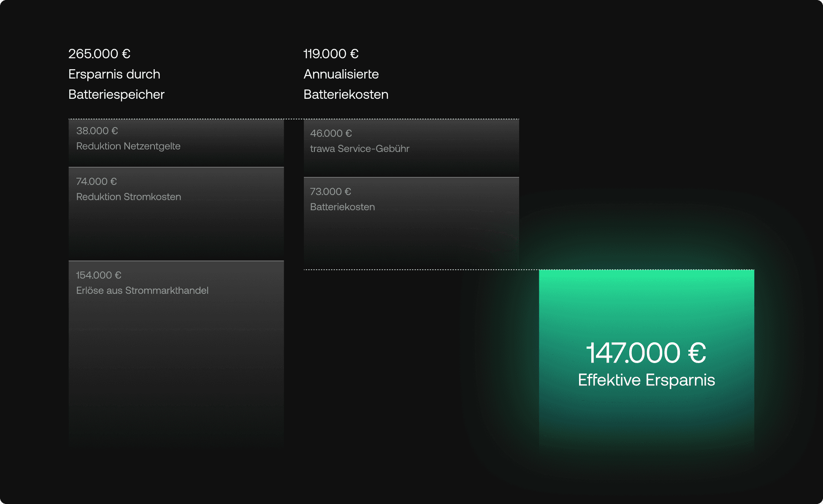Click the 154.000 € amount

(99, 275)
